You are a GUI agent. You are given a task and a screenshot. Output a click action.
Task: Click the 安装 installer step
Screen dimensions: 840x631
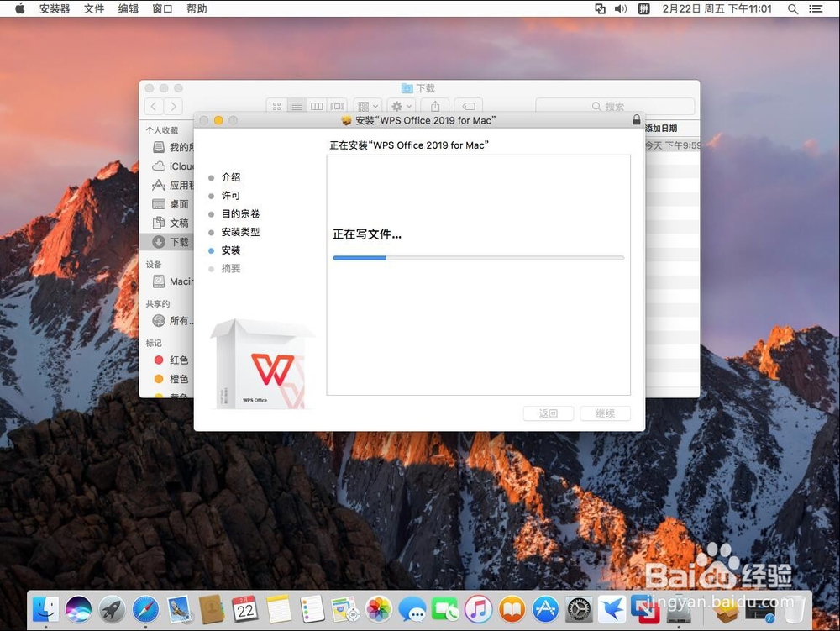[x=231, y=250]
